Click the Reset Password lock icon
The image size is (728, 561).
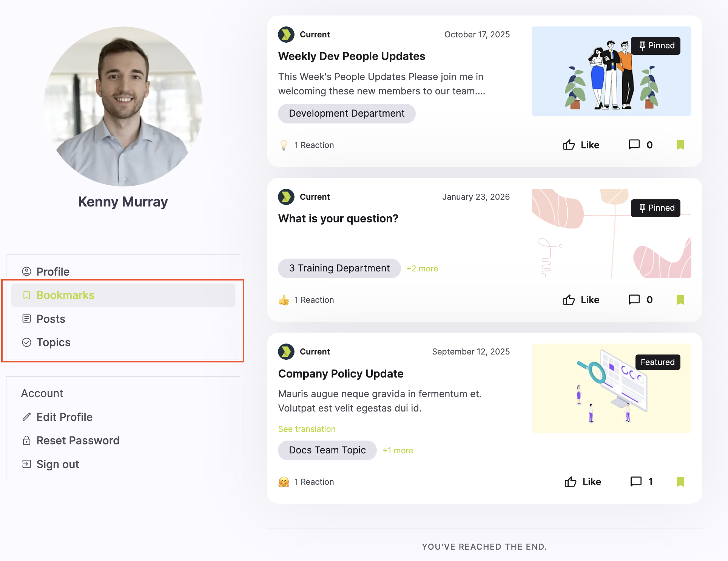coord(26,440)
